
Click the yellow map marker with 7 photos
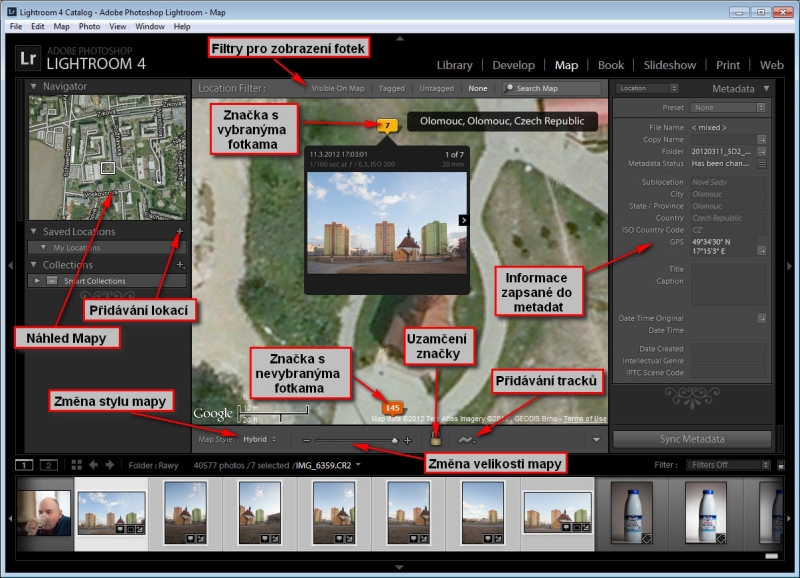pyautogui.click(x=387, y=125)
